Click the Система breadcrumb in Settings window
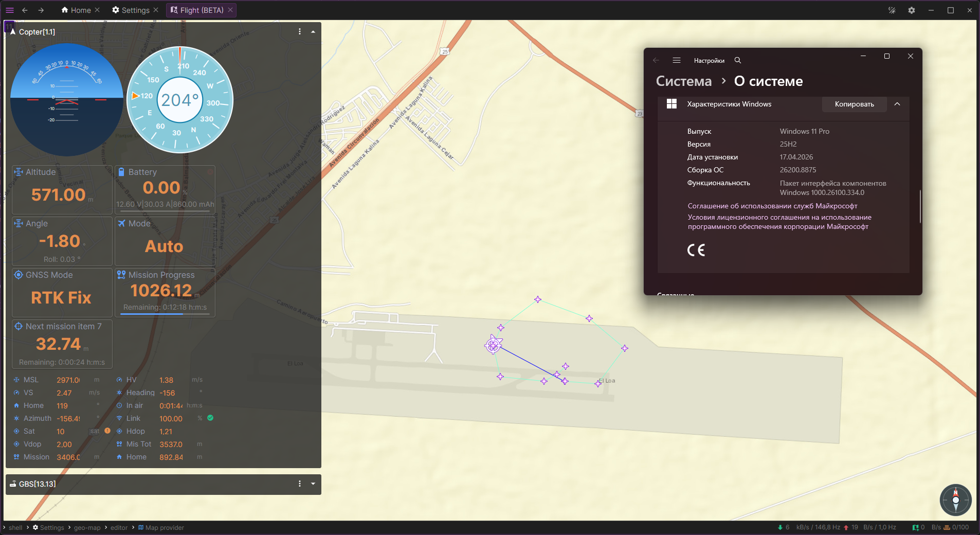 [x=684, y=81]
